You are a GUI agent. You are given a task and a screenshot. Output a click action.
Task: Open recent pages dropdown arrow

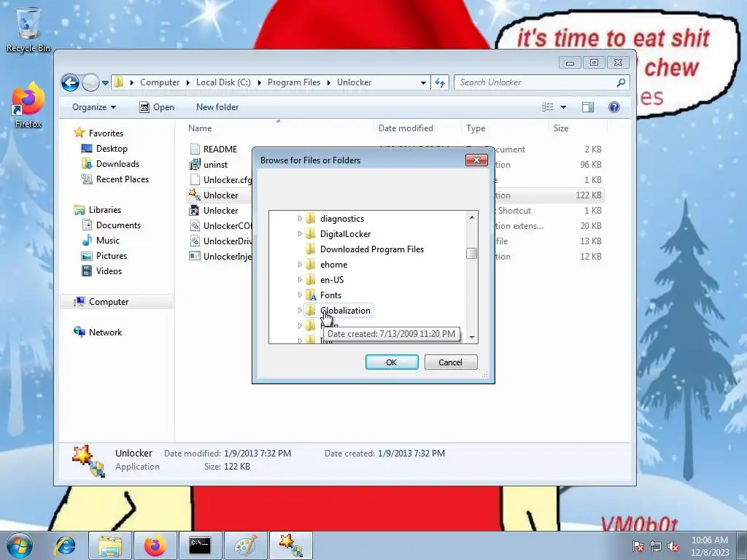pyautogui.click(x=105, y=83)
